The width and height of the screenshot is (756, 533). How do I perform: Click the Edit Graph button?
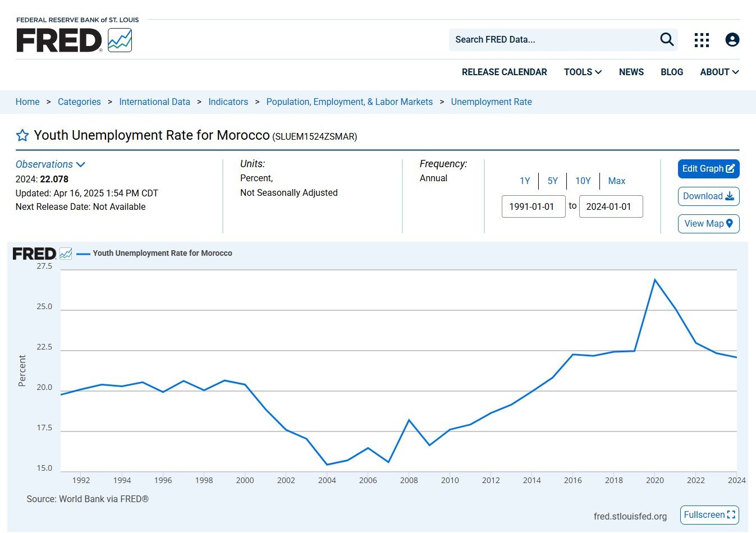point(708,169)
